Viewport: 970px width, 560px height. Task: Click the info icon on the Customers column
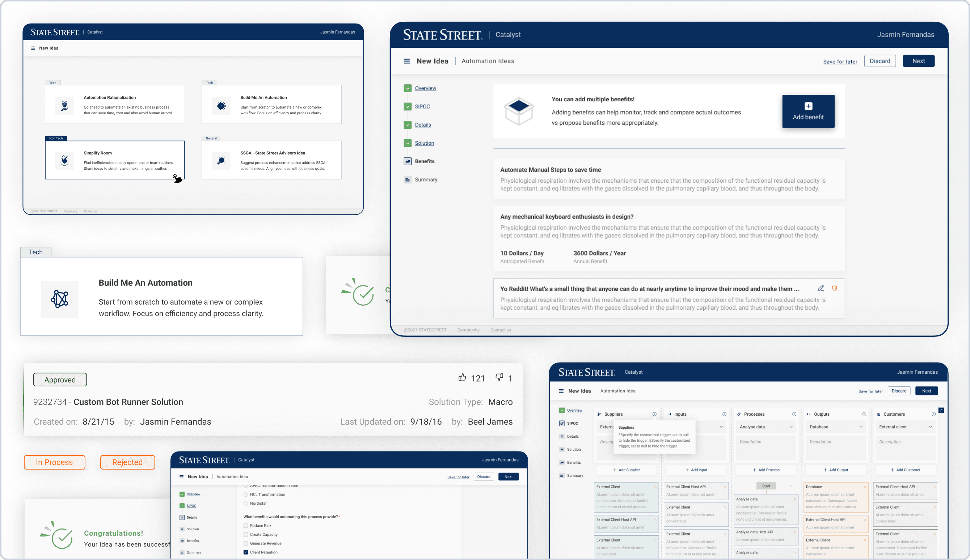pos(933,414)
